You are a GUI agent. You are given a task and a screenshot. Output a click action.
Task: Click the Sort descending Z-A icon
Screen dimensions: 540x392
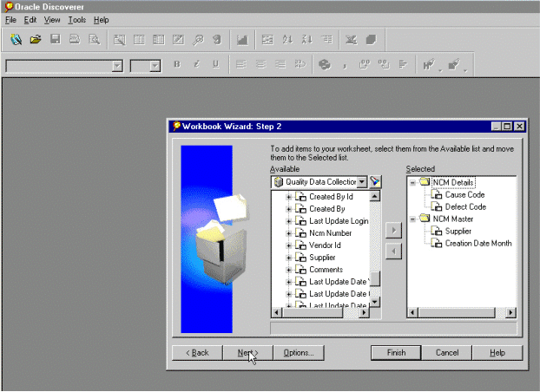[x=306, y=40]
